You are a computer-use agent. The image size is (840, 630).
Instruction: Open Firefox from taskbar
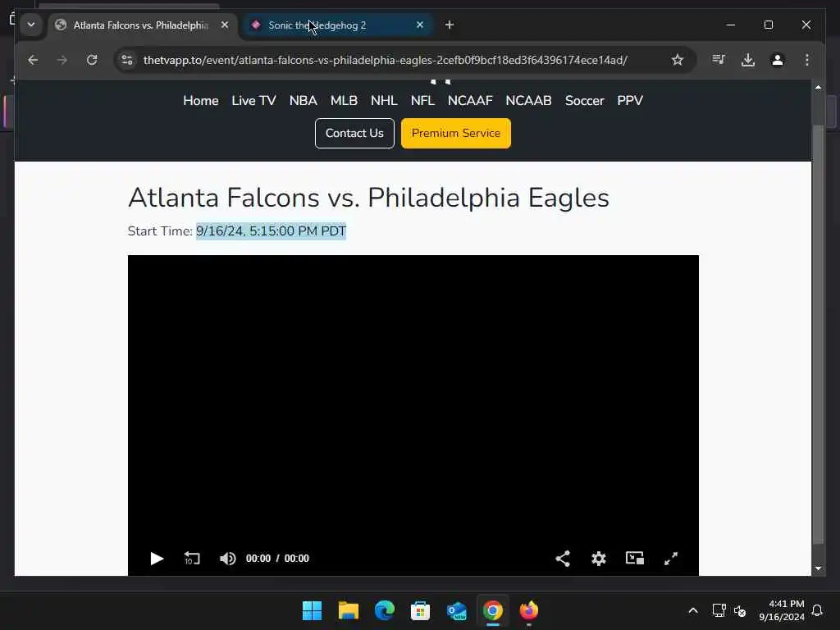point(529,610)
